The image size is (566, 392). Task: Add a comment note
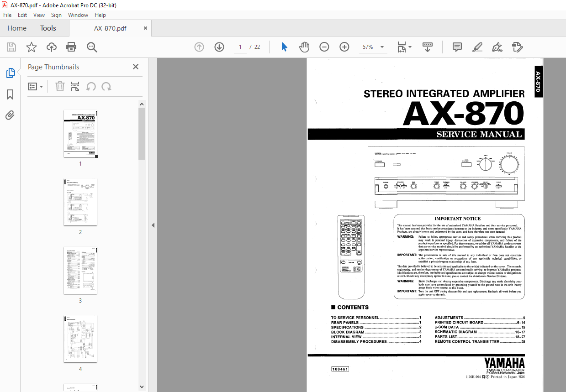(457, 47)
